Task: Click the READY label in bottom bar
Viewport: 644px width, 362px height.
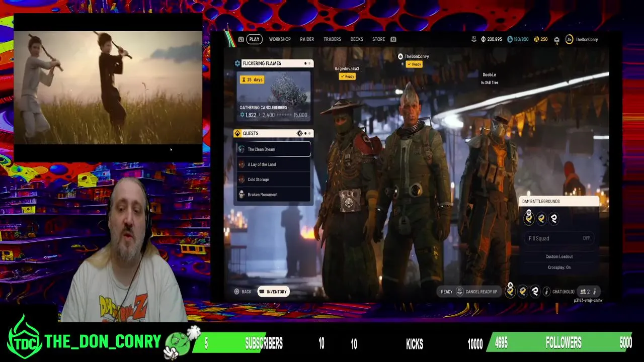Action: [x=447, y=292]
